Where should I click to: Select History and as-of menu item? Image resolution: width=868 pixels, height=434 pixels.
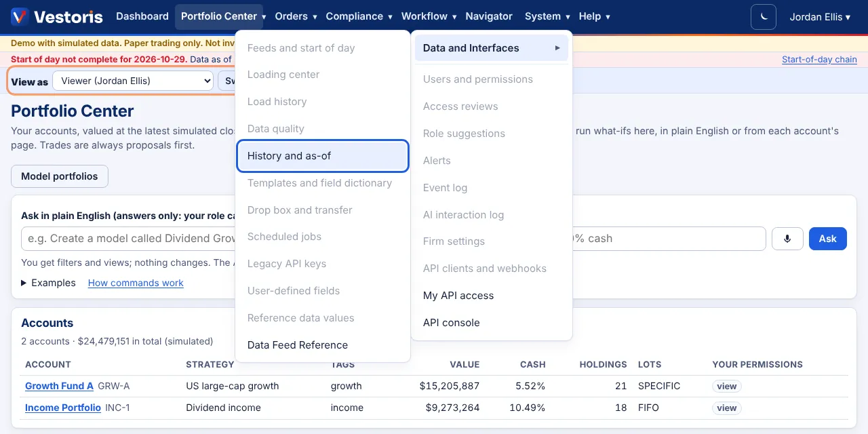[323, 156]
